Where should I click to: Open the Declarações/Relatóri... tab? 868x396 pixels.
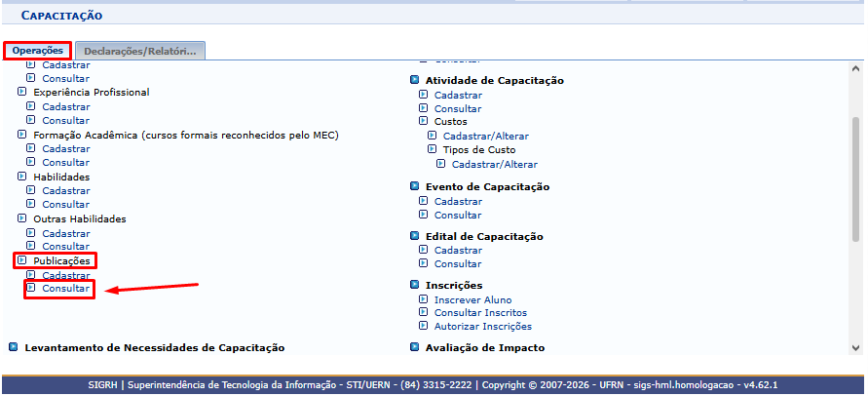click(x=140, y=51)
